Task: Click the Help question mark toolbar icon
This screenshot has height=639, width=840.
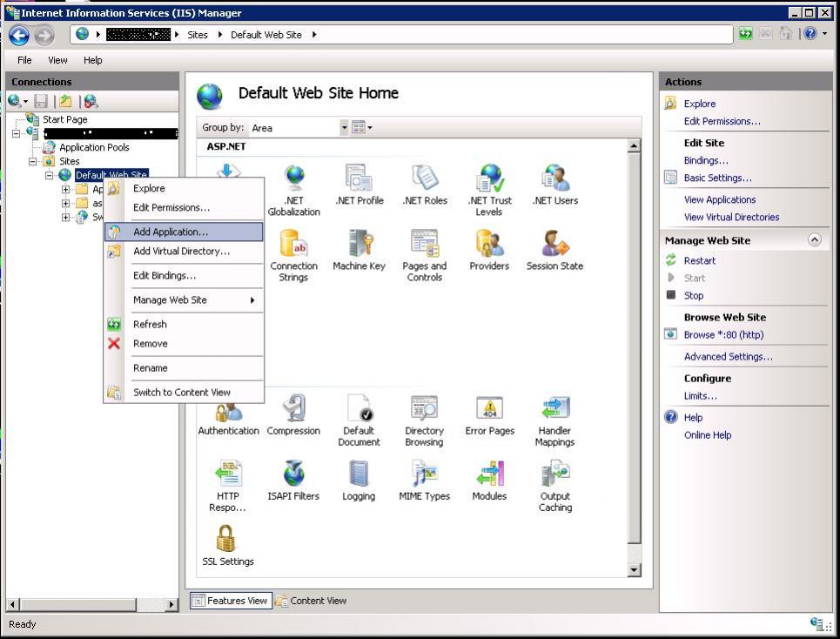Action: point(810,34)
